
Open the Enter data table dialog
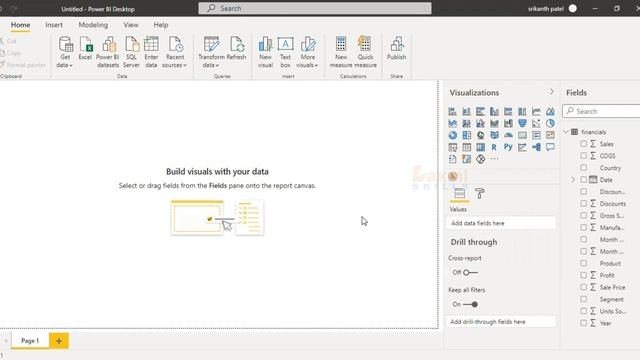151,52
